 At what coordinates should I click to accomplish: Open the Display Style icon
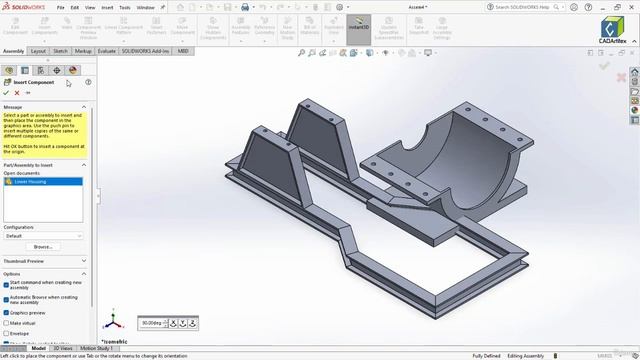369,53
